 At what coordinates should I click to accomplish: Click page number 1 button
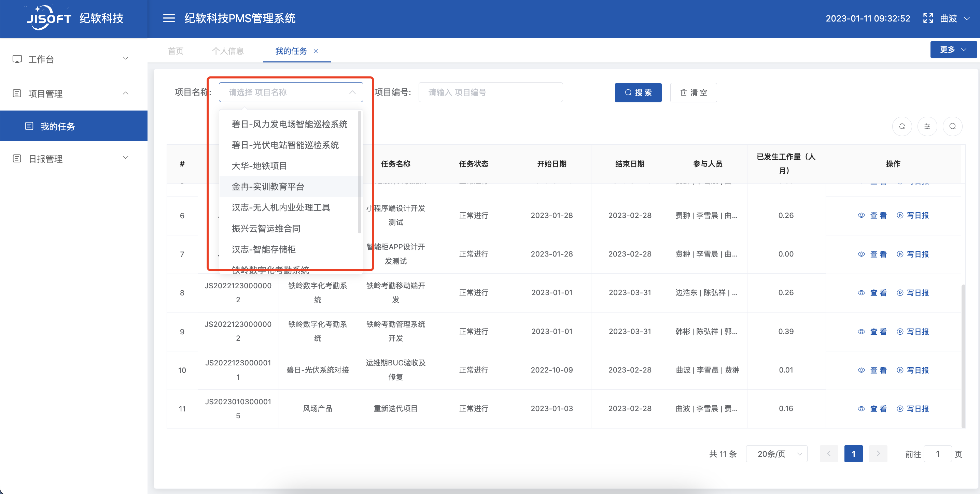click(x=853, y=454)
